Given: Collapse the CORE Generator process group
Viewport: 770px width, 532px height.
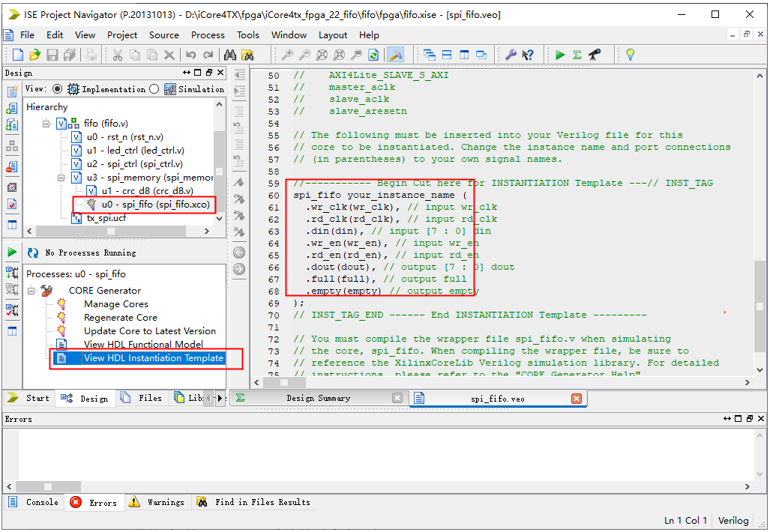Looking at the screenshot, I should coord(31,291).
